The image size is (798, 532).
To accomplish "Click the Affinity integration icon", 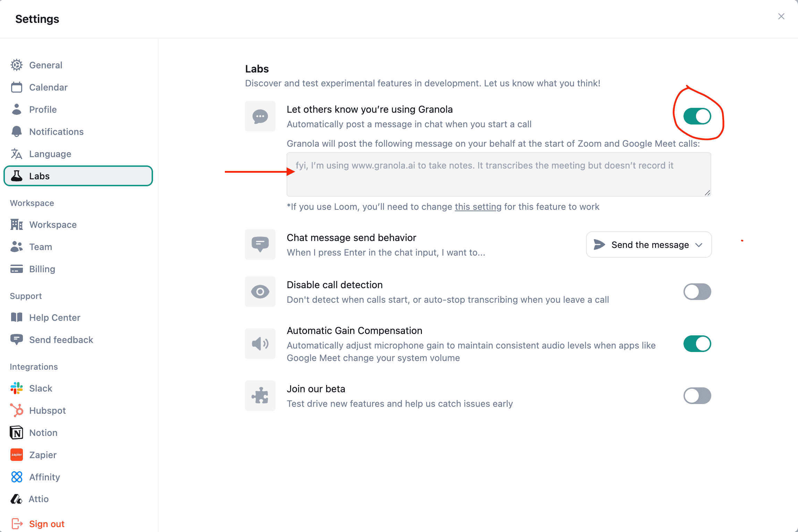I will pyautogui.click(x=17, y=477).
